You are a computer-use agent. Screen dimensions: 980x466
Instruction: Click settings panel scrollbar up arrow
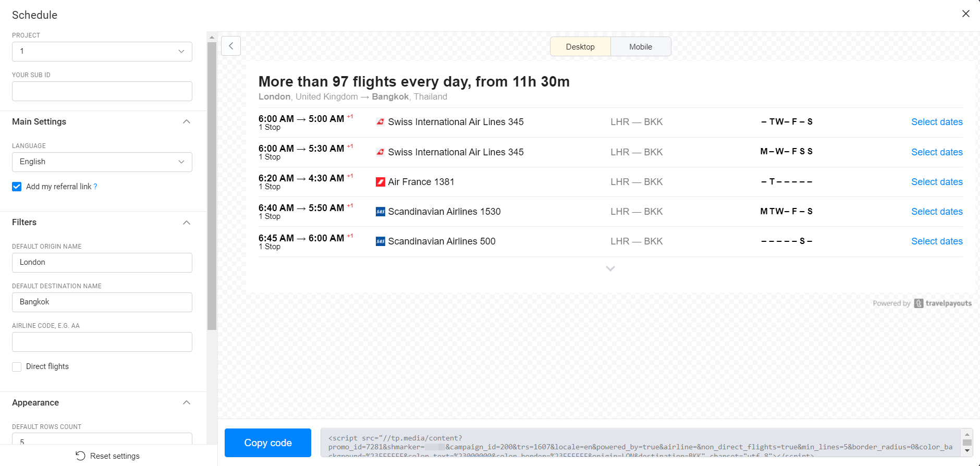click(x=212, y=37)
